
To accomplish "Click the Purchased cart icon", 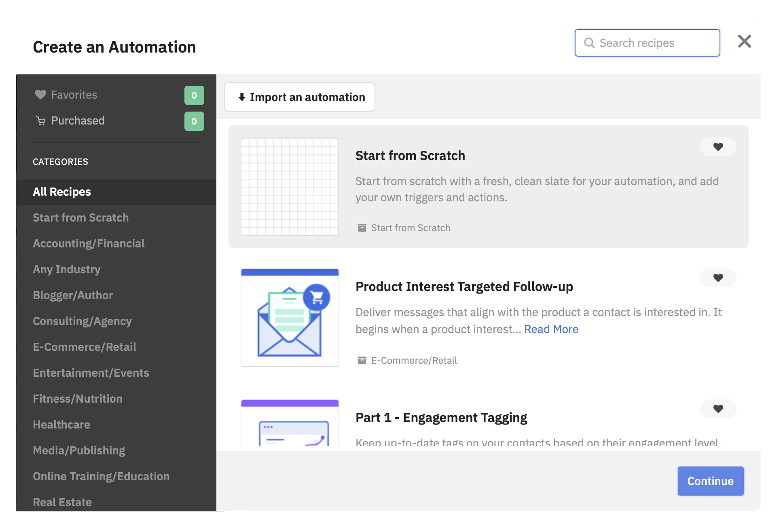I will pyautogui.click(x=40, y=120).
